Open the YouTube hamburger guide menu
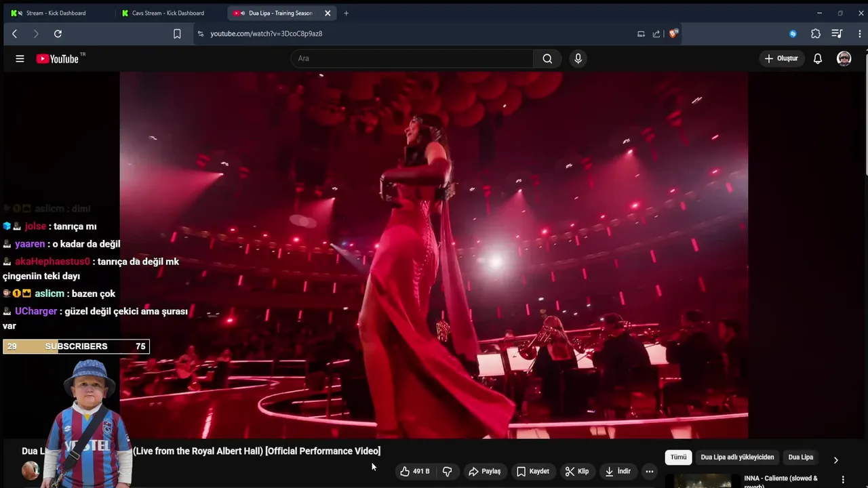Image resolution: width=868 pixels, height=488 pixels. point(20,59)
